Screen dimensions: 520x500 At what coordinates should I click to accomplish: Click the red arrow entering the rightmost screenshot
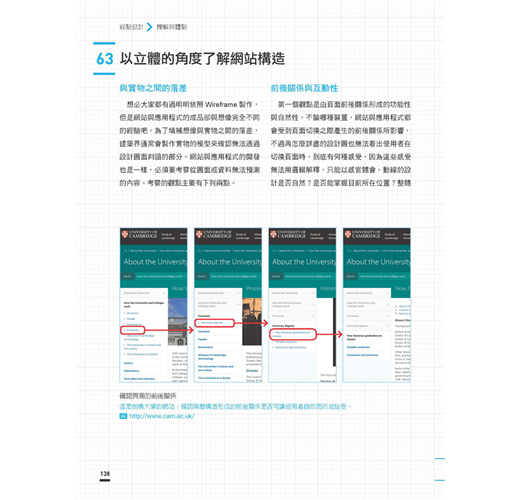point(329,334)
